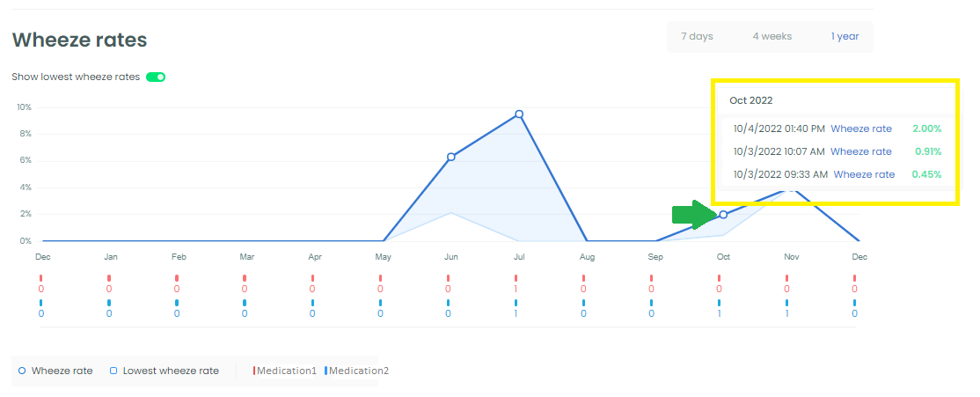Click the red Medication1 marker under Dec start
980x397 pixels.
pos(41,278)
